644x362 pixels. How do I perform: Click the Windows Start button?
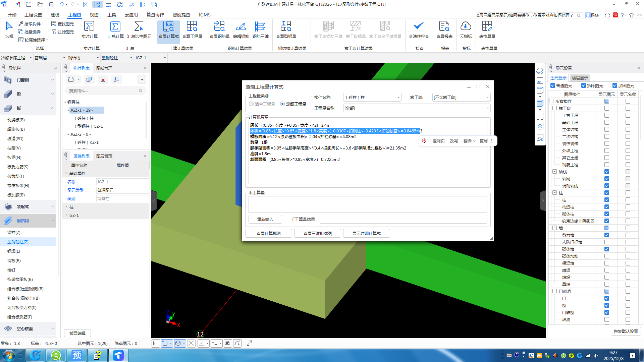point(9,355)
